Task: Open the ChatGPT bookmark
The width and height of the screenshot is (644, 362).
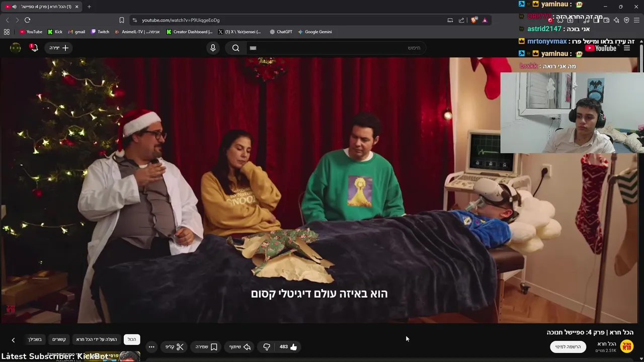Action: (x=281, y=32)
